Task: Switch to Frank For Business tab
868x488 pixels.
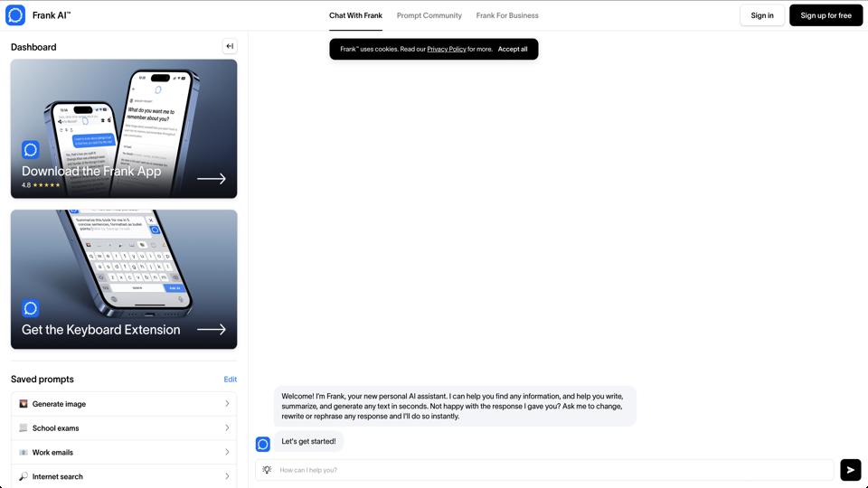Action: click(x=507, y=15)
